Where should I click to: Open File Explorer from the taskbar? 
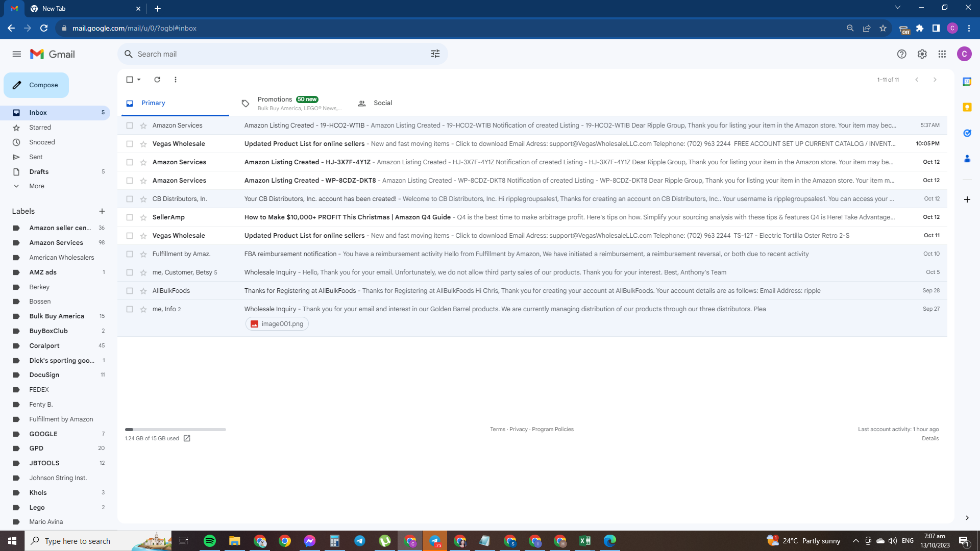235,541
